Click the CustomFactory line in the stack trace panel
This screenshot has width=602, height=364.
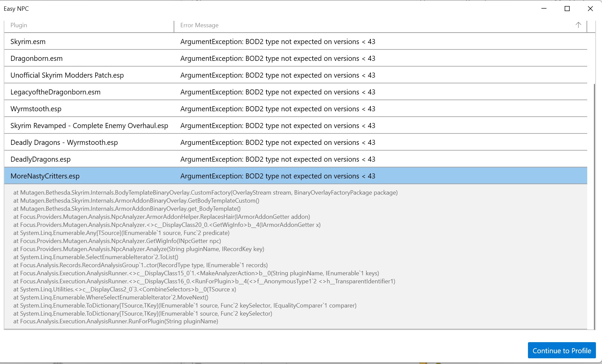205,193
